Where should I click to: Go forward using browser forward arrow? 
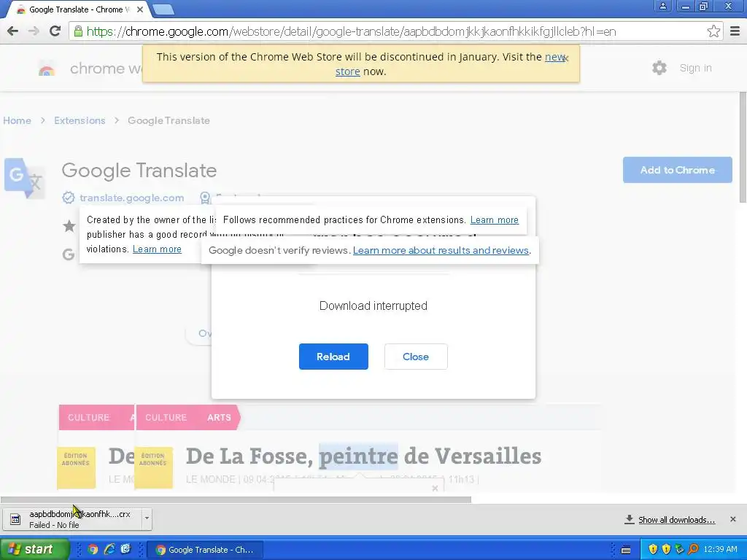click(34, 31)
